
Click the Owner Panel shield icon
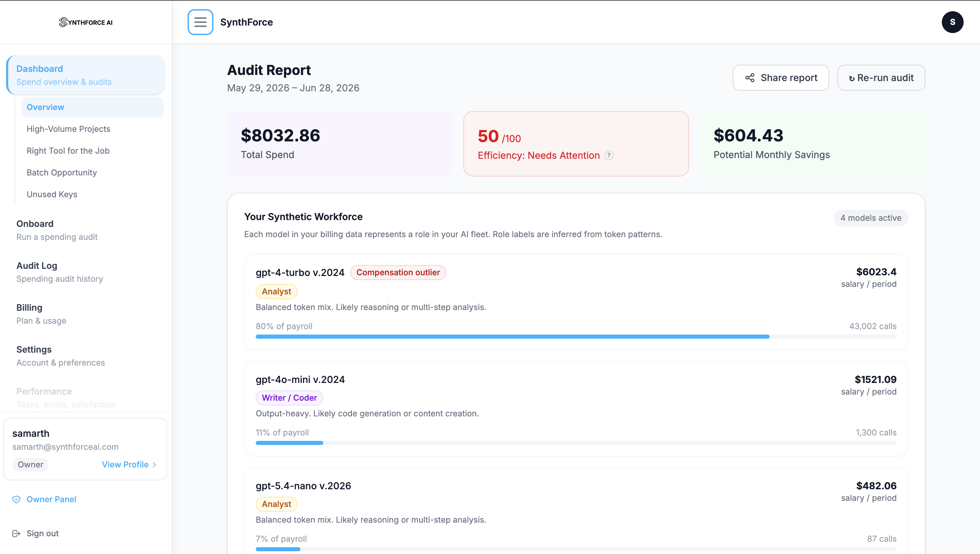pyautogui.click(x=16, y=499)
